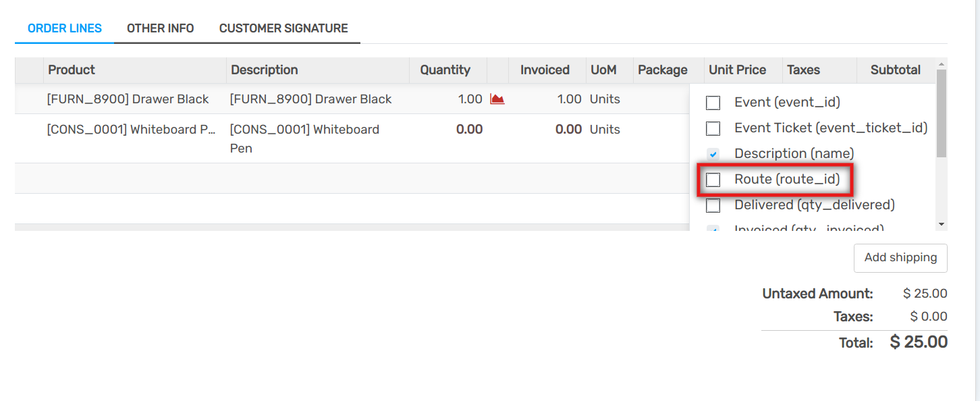Check the Event (event_id) checkbox
980x401 pixels.
coord(713,102)
